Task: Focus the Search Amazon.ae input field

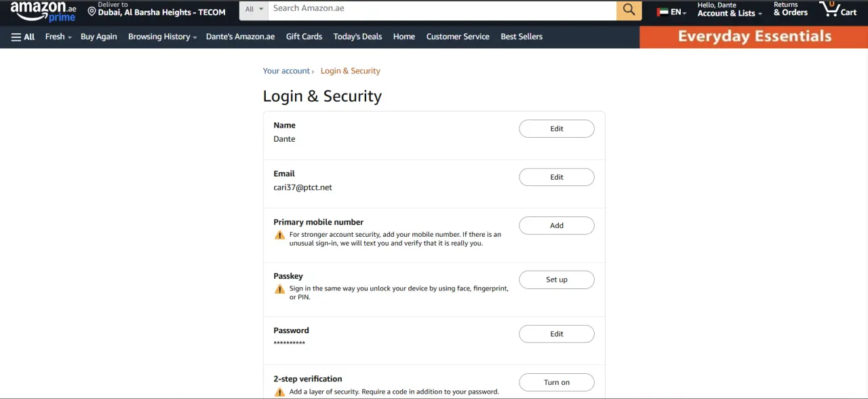Action: pyautogui.click(x=442, y=9)
